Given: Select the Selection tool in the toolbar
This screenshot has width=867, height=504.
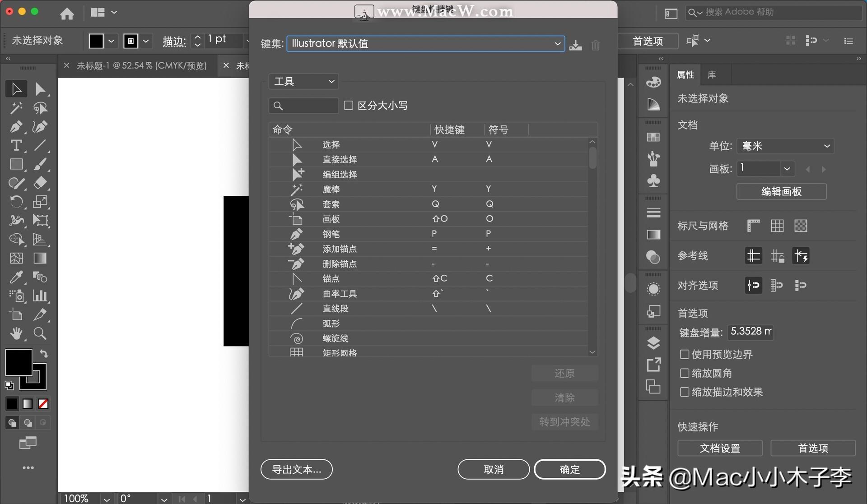Looking at the screenshot, I should [x=16, y=89].
